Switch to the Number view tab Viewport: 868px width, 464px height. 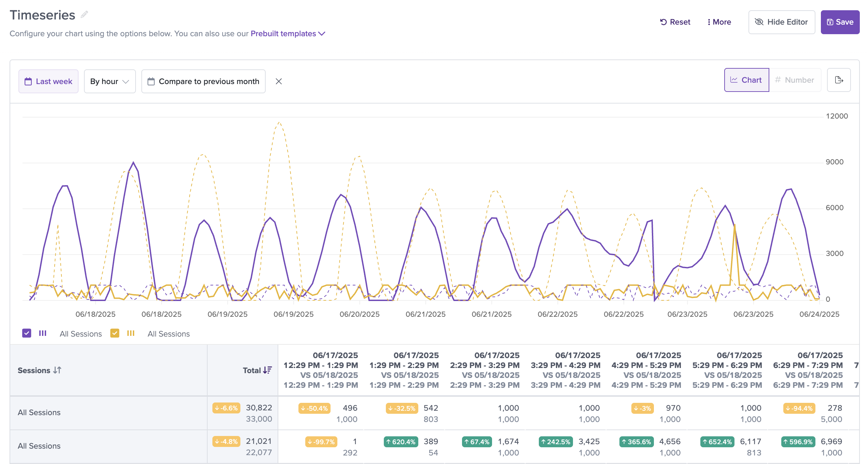pos(795,80)
